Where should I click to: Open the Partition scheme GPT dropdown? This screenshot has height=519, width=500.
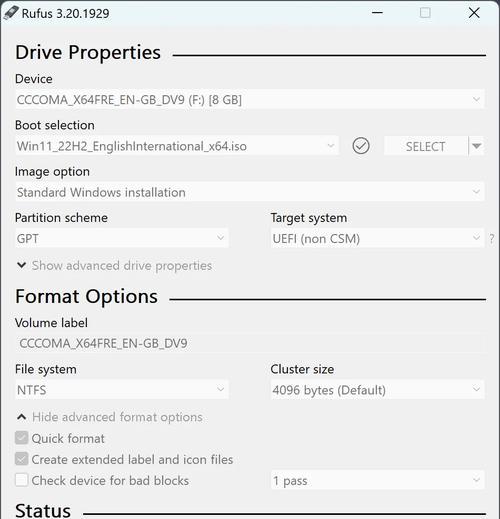[x=122, y=238]
